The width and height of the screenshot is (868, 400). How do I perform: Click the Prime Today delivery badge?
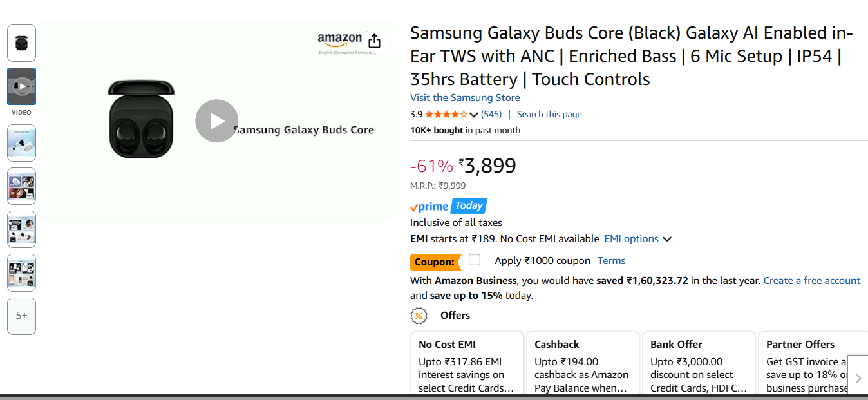pyautogui.click(x=449, y=206)
